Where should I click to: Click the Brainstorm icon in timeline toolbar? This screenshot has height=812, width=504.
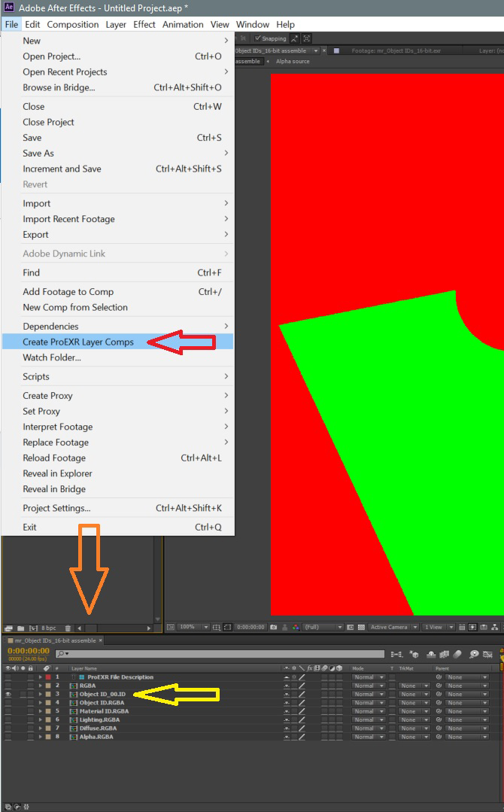click(x=474, y=655)
